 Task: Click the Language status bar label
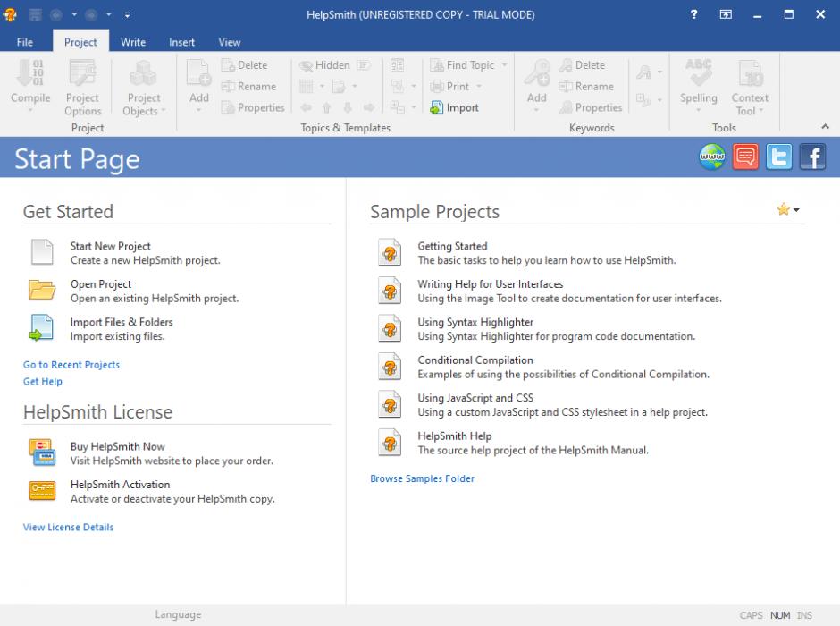point(178,614)
